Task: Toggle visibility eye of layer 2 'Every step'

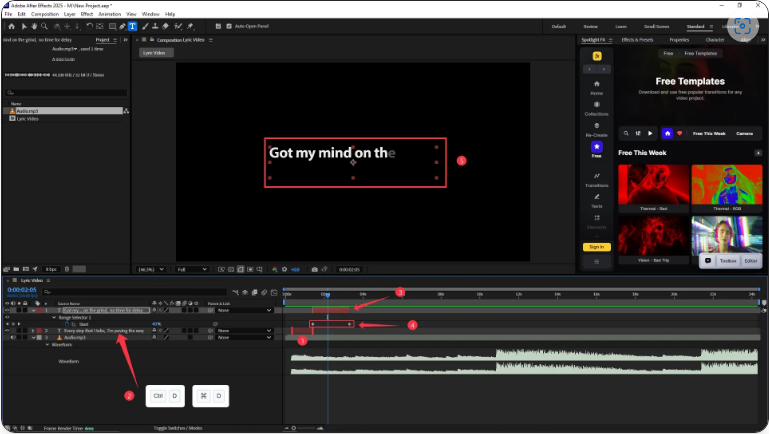Action: [x=7, y=331]
